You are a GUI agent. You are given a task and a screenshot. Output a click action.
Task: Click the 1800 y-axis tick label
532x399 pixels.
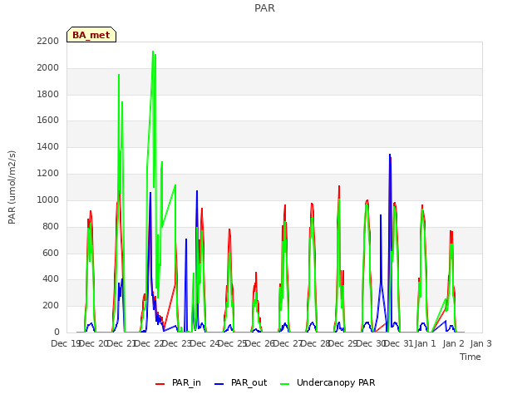[x=48, y=94]
